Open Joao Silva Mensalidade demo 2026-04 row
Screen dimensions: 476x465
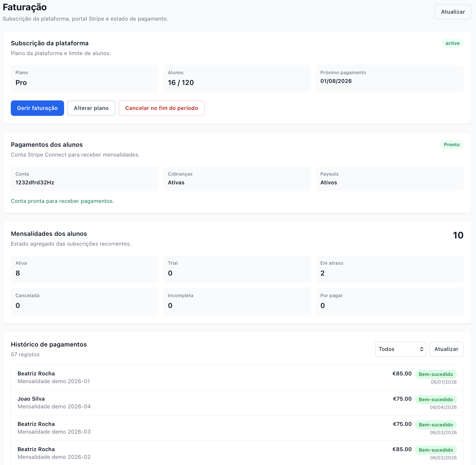tap(237, 403)
